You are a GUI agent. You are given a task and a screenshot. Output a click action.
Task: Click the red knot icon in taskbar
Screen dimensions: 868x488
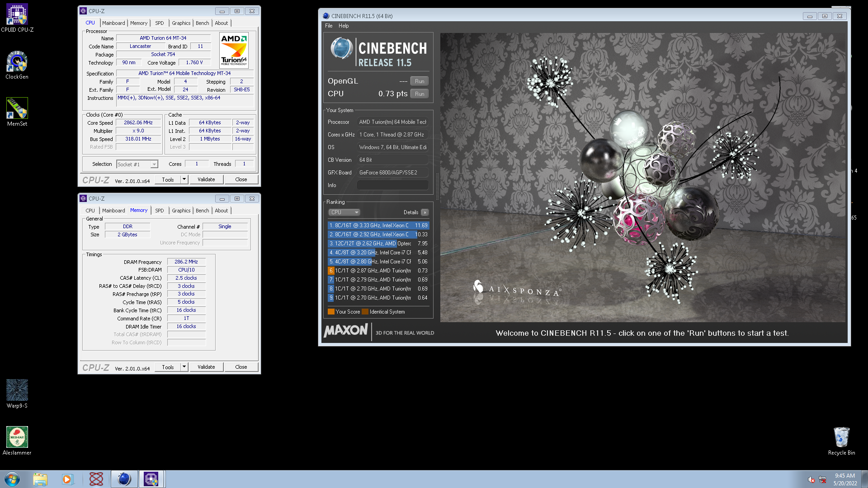[x=96, y=479]
